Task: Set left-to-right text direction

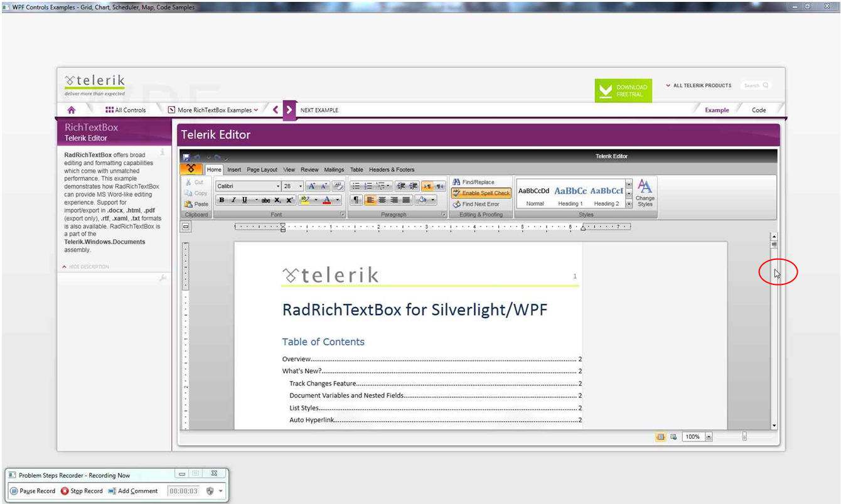Action: 427,186
